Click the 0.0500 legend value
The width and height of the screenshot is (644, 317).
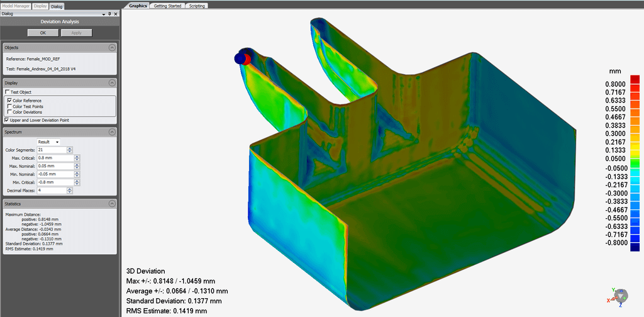(x=615, y=158)
